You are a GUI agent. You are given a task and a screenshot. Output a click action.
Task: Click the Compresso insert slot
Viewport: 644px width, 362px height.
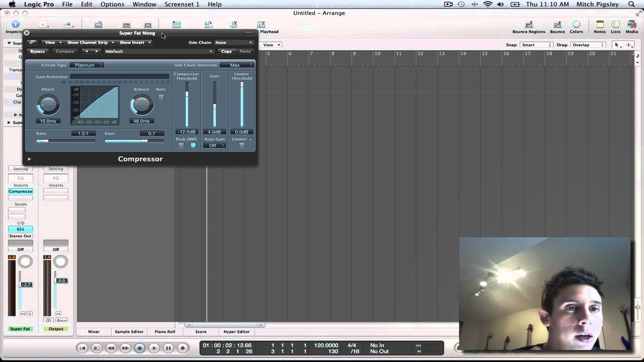[21, 192]
